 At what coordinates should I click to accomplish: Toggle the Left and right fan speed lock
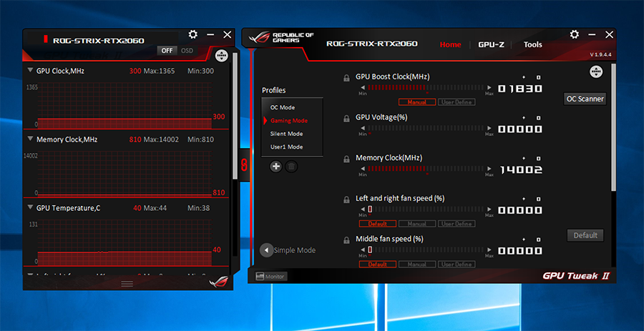click(346, 199)
